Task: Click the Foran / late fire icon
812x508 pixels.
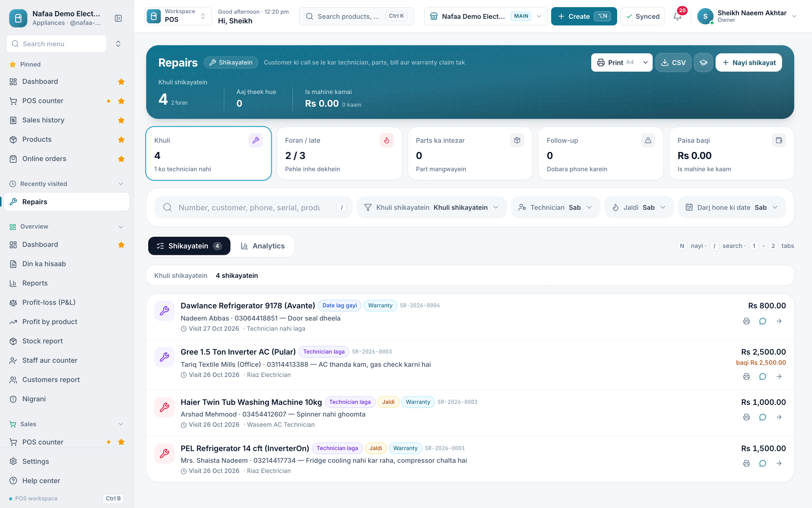Action: tap(386, 140)
